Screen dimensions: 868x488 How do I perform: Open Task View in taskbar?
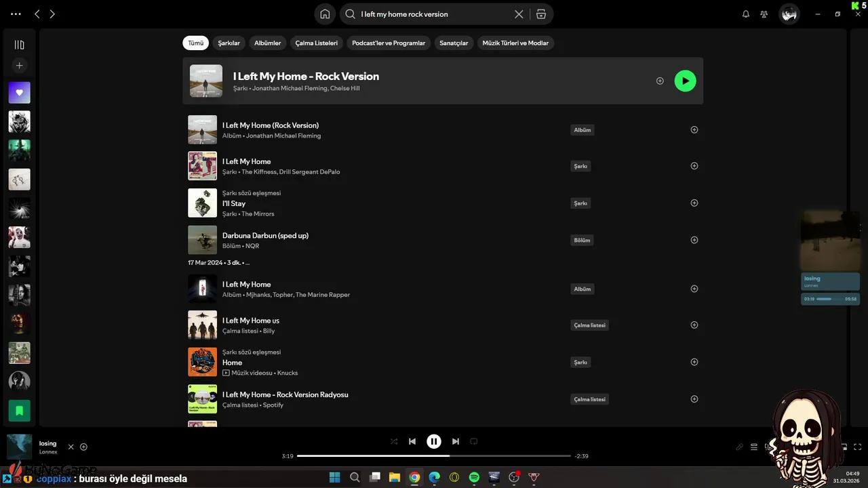pyautogui.click(x=375, y=477)
